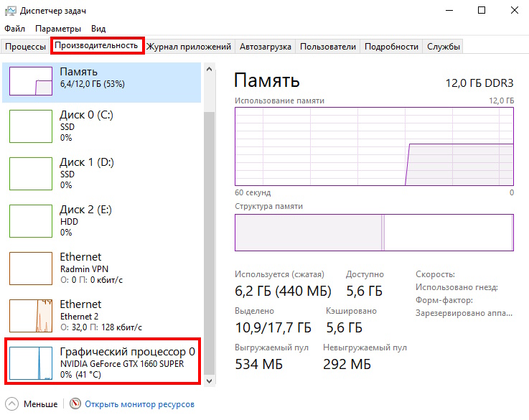Click the Кэшировано 5,6 ГБ value
This screenshot has width=529, height=420.
[x=344, y=327]
